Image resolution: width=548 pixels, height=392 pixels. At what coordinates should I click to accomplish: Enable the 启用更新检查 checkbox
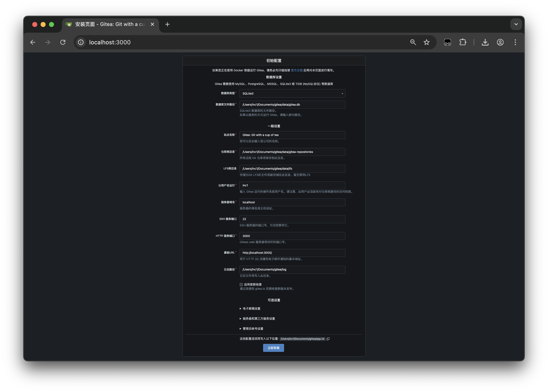tap(241, 284)
